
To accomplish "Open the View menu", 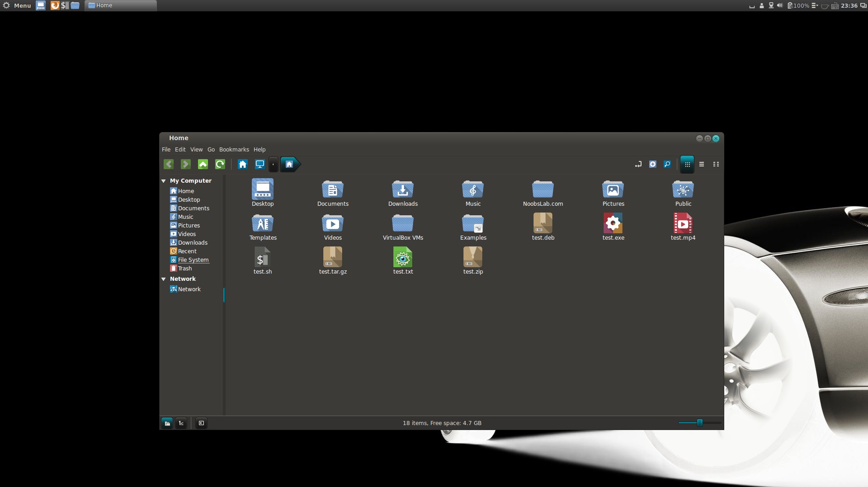I will coord(196,150).
